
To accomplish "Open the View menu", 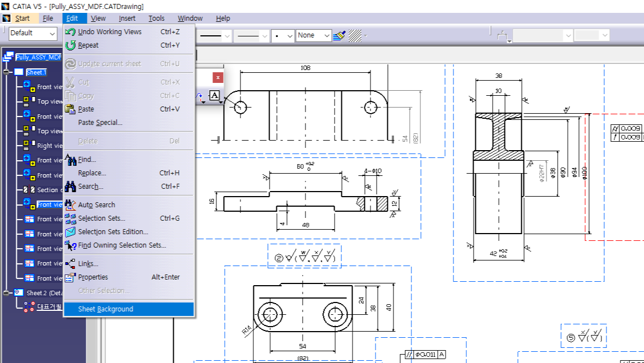I will click(98, 18).
